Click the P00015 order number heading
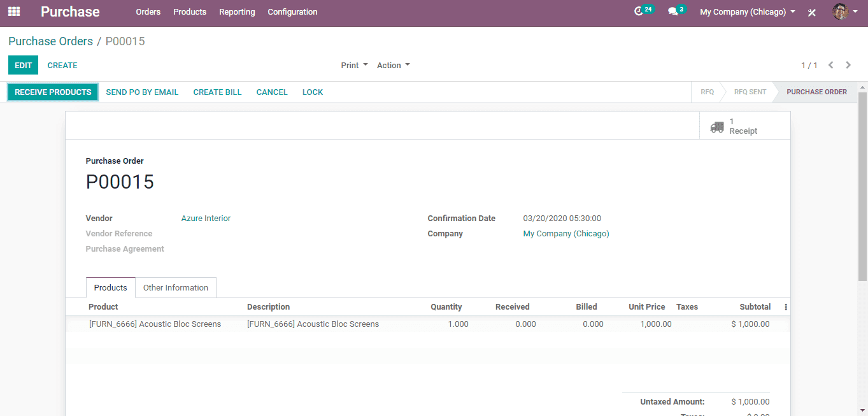The width and height of the screenshot is (868, 416). pos(120,182)
